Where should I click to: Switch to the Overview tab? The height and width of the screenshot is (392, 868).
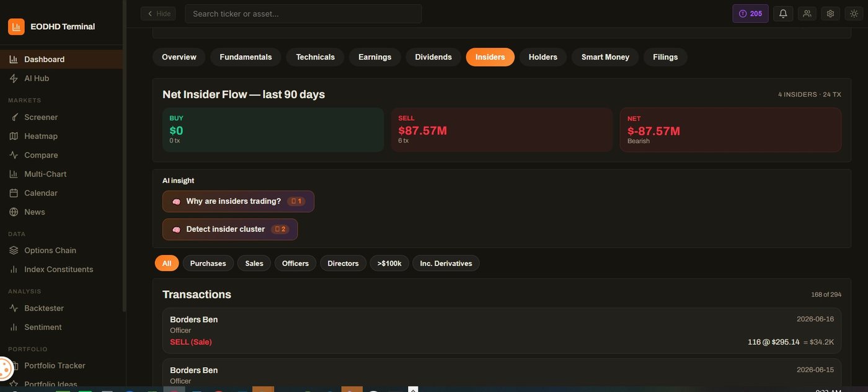(179, 57)
